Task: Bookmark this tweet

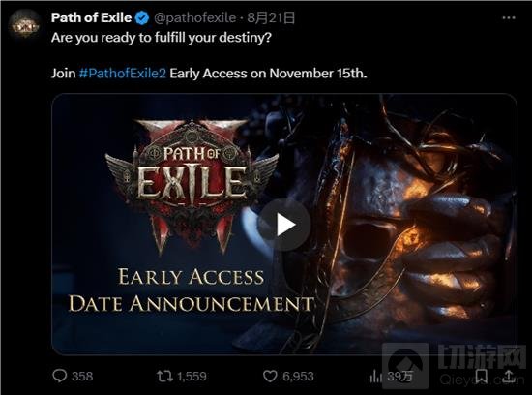Action: tap(481, 376)
